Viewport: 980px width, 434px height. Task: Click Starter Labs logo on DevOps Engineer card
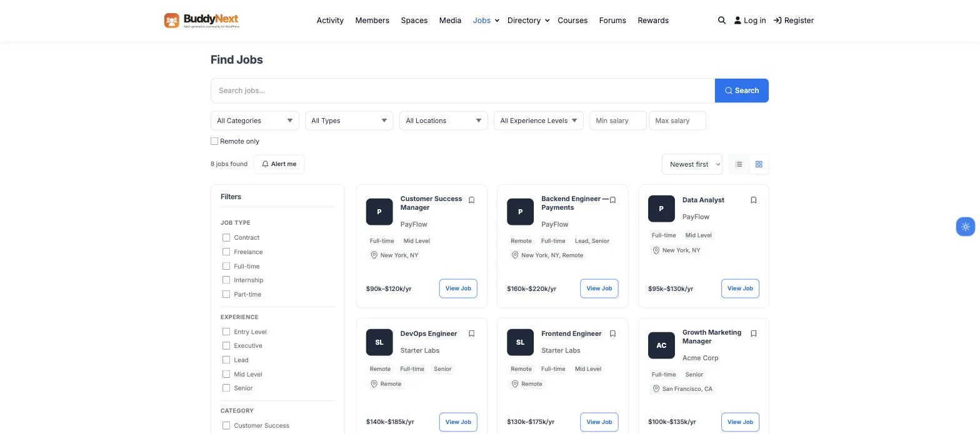pos(379,342)
